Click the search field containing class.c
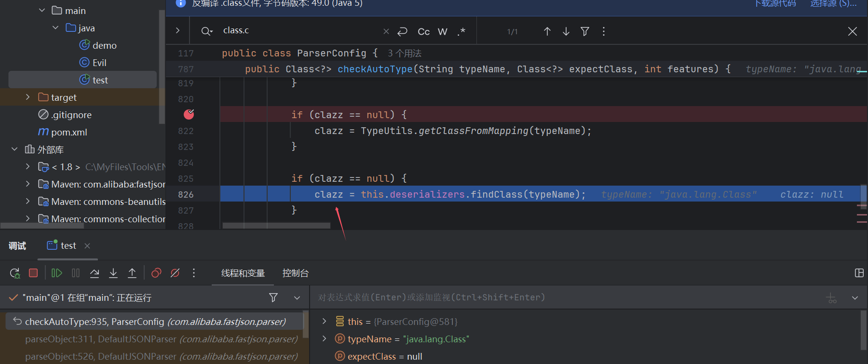This screenshot has height=364, width=868. (299, 30)
